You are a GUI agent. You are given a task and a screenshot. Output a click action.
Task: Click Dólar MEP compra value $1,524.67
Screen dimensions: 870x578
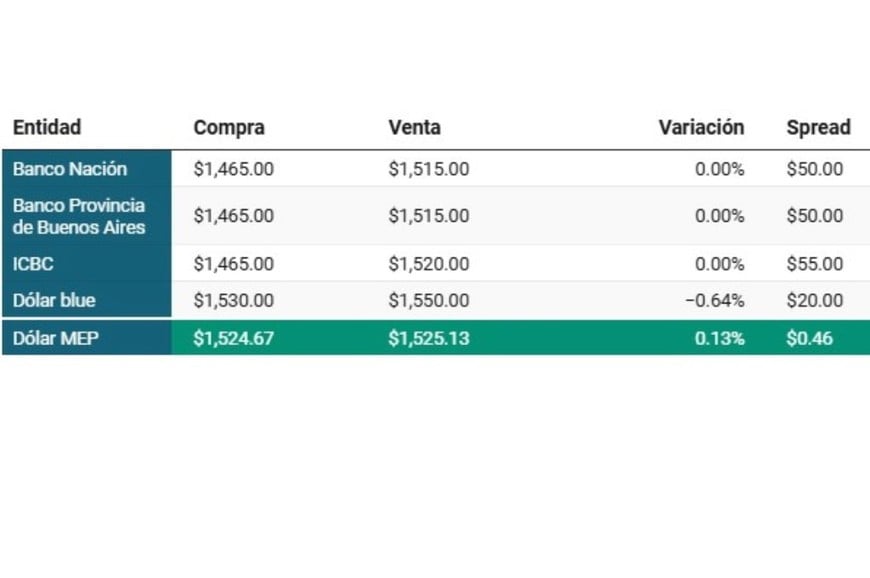(234, 338)
